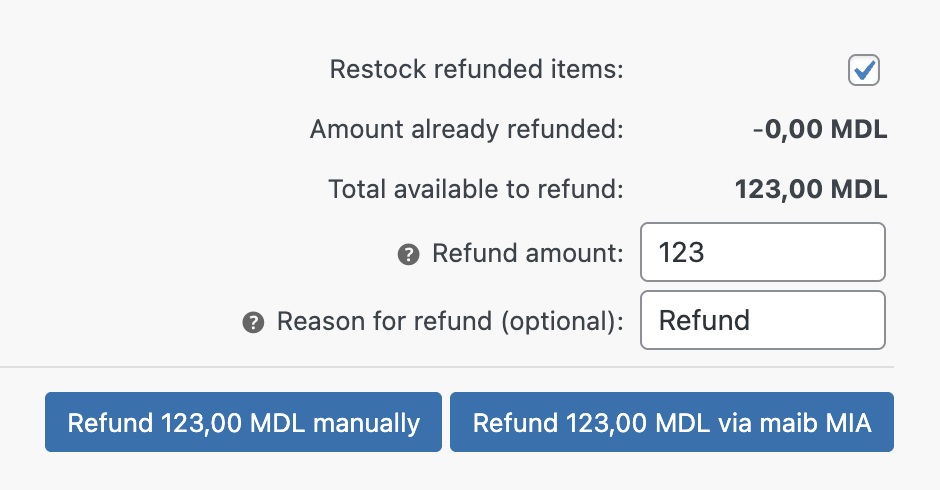Toggle the Restock refunded items checkbox

(x=863, y=71)
